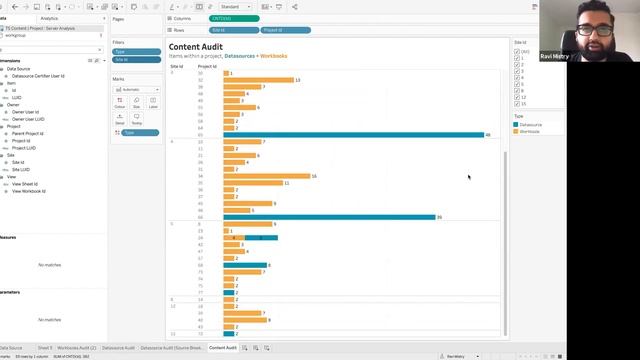Click the CNTD(Id) pill on Columns shelf
This screenshot has width=640, height=360.
click(234, 18)
